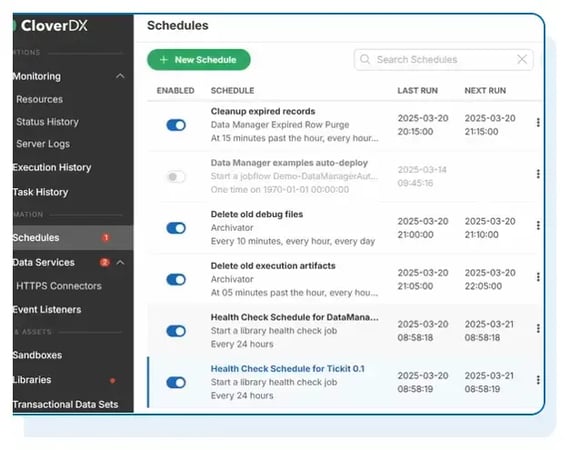Open kebab menu for Health Check DataMana... schedule
This screenshot has height=450, width=570.
538,329
